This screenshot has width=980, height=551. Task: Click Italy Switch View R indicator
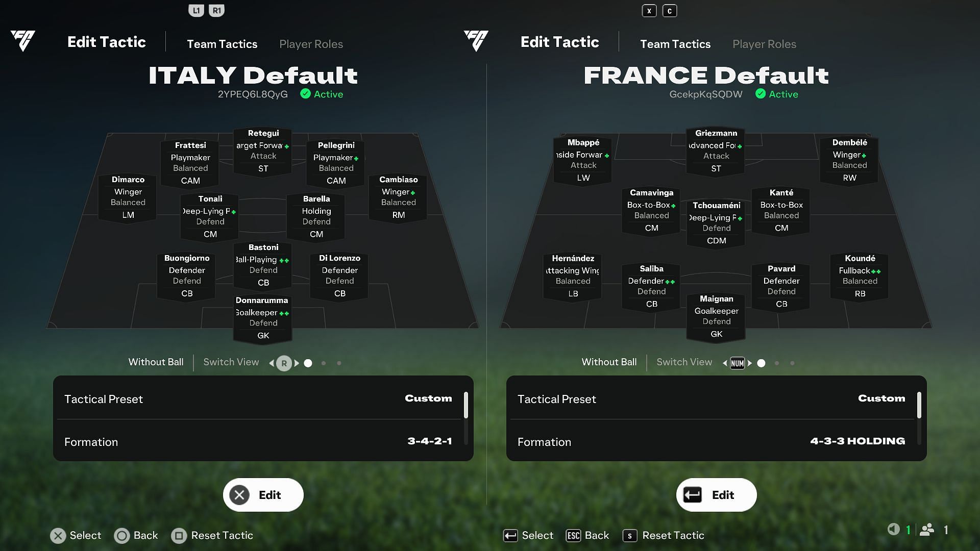pos(284,363)
